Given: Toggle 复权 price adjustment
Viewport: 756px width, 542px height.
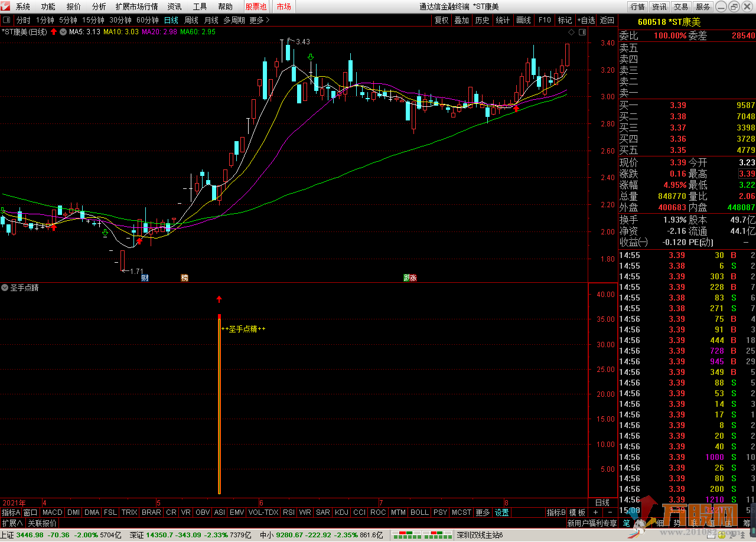Looking at the screenshot, I should (x=442, y=20).
